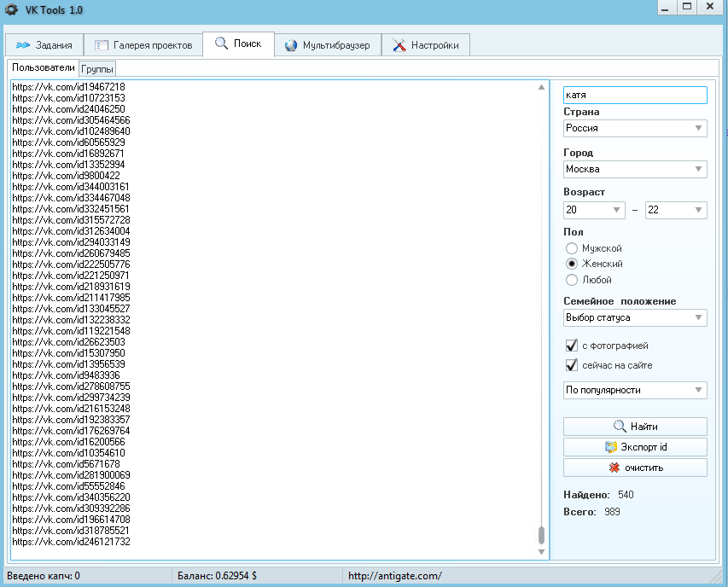728x587 pixels.
Task: Click the line https://vk.com/id19467218
Action: 69,87
